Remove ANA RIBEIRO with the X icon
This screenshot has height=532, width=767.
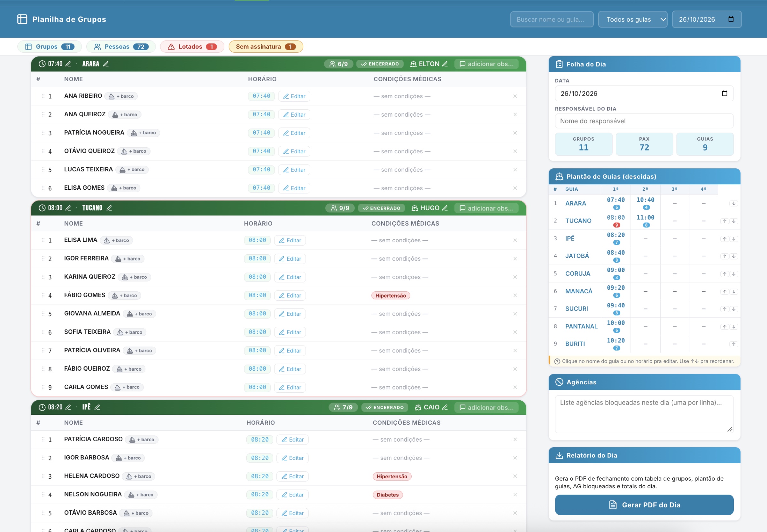pyautogui.click(x=515, y=96)
